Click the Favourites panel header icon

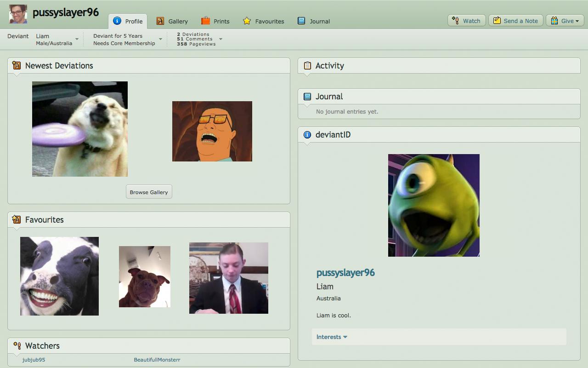pos(17,220)
